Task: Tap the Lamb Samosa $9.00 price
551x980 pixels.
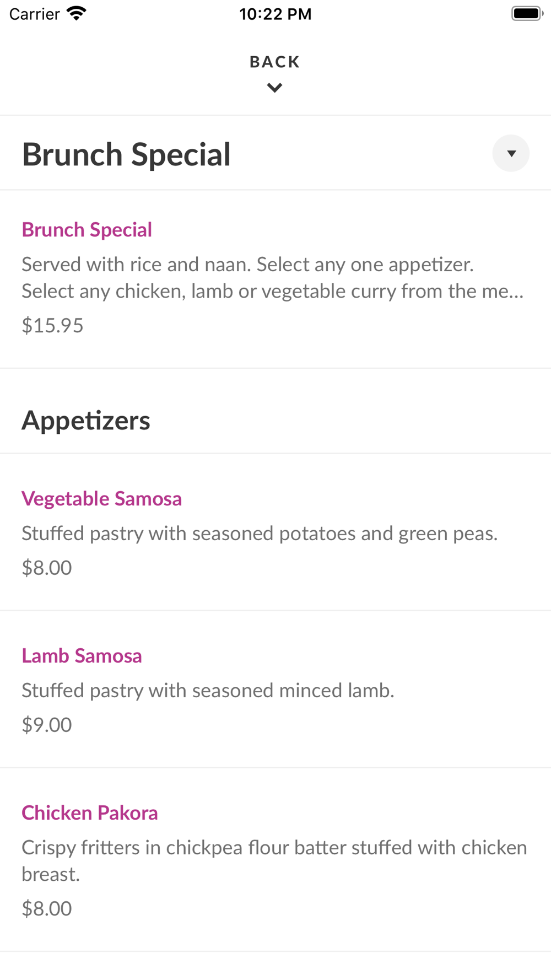Action: [x=47, y=725]
